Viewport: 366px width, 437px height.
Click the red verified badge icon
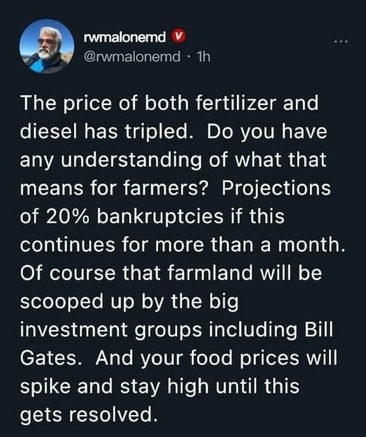point(176,37)
